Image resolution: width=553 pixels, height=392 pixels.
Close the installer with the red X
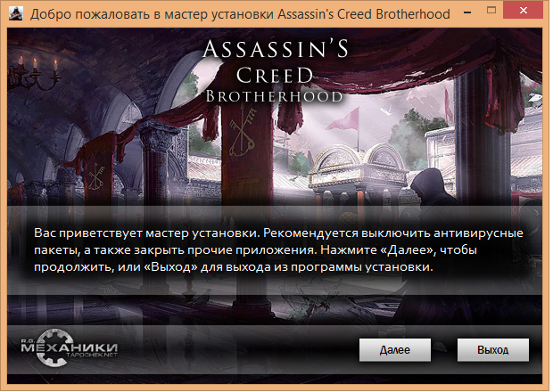click(523, 10)
